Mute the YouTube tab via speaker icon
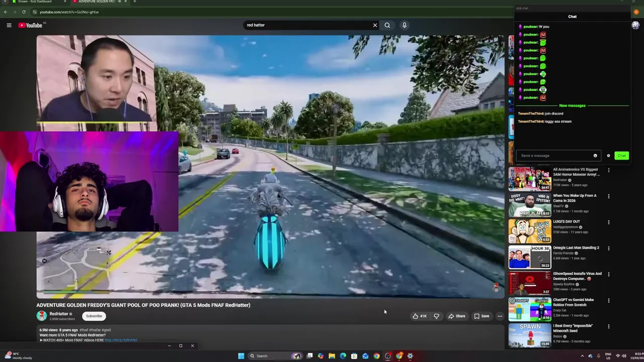This screenshot has height=362, width=644. point(119,2)
